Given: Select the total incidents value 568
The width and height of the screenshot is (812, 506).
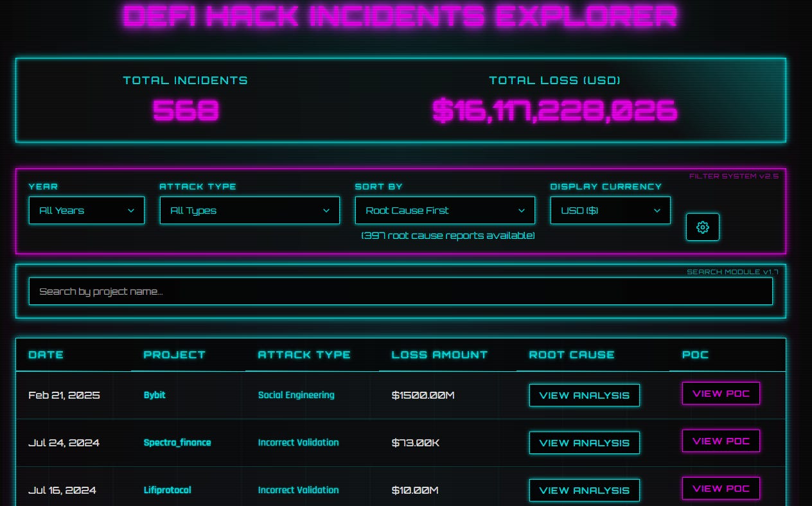Looking at the screenshot, I should [186, 111].
